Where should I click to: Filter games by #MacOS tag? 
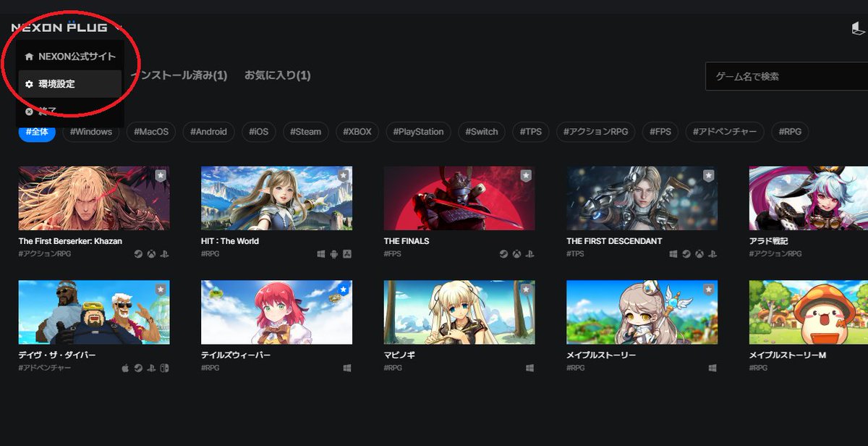[x=151, y=132]
